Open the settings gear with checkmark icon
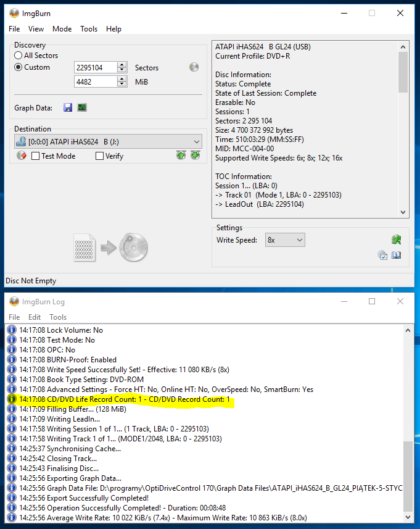Image resolution: width=420 pixels, height=529 pixels. [382, 255]
